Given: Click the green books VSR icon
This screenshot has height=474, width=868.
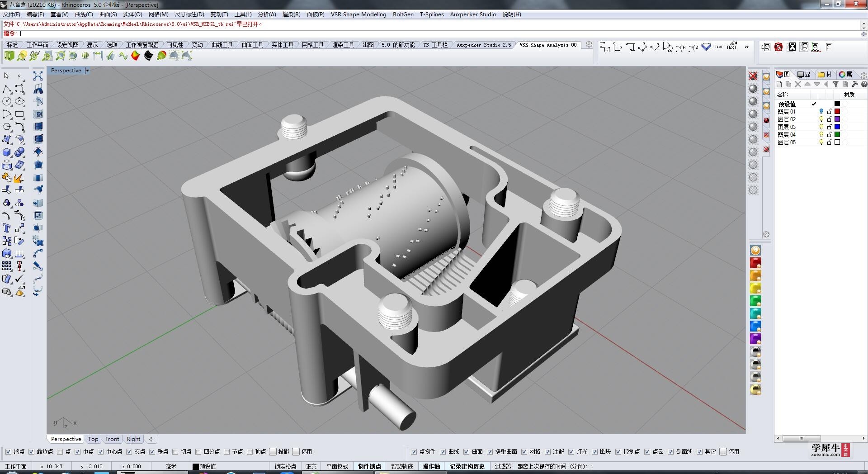Looking at the screenshot, I should point(9,56).
